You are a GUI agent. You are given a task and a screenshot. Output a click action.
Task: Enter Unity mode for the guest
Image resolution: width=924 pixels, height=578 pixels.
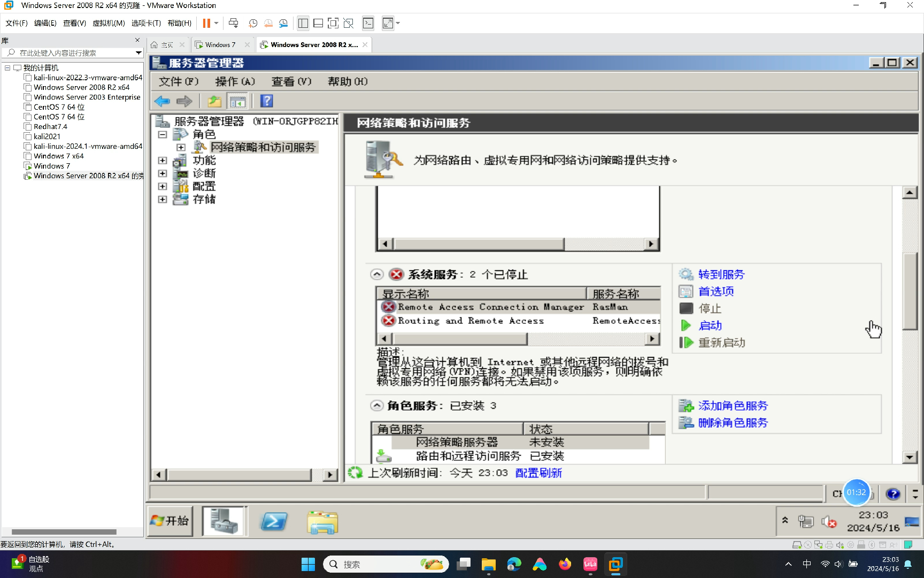click(x=349, y=23)
